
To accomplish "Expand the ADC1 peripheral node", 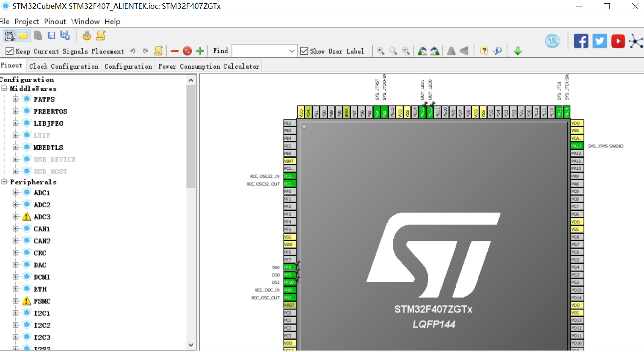I will click(x=15, y=193).
